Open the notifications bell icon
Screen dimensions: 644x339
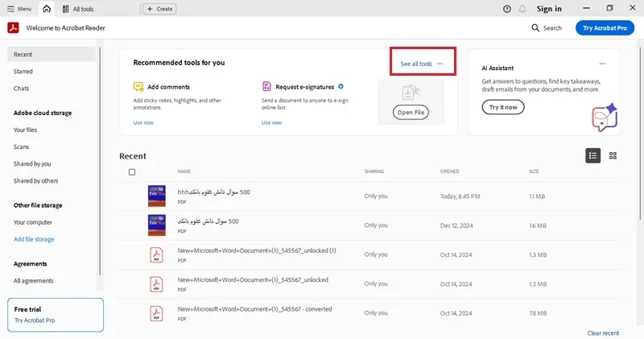point(522,9)
